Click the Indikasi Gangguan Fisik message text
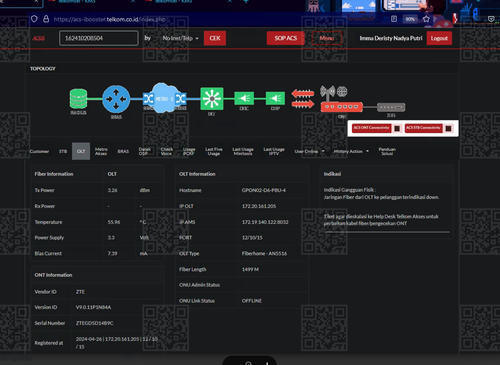This screenshot has height=365, width=500. click(381, 194)
